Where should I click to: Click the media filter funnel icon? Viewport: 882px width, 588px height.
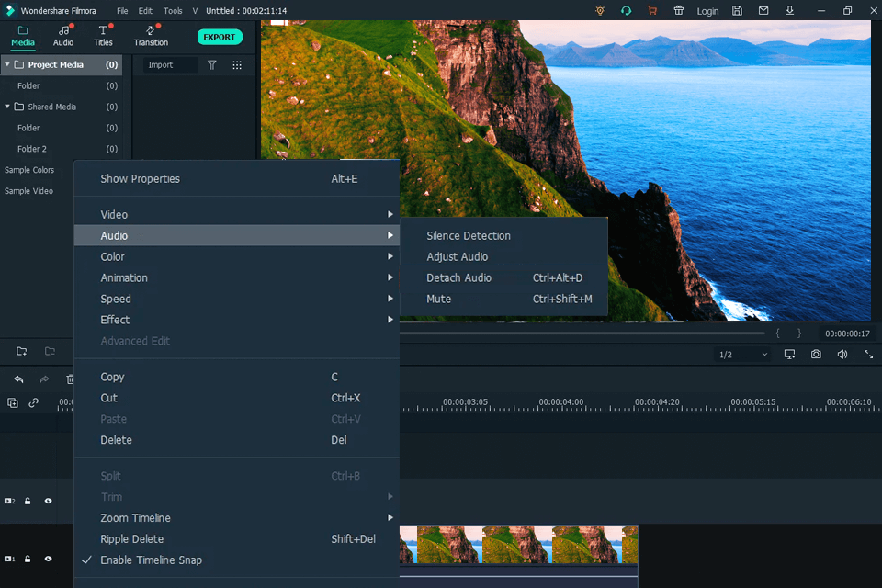click(212, 64)
